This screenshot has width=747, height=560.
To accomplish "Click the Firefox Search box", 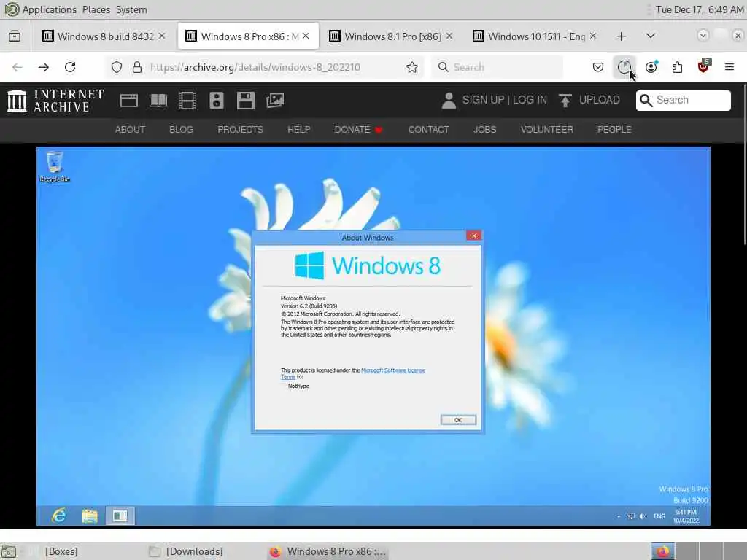I will [x=498, y=67].
